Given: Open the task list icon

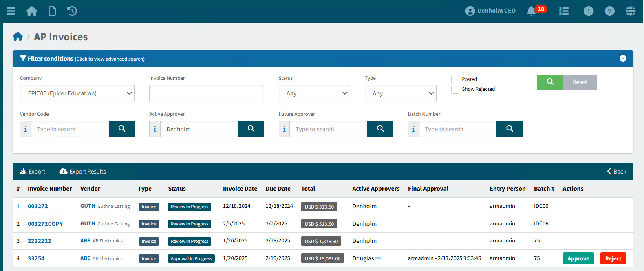Looking at the screenshot, I should [x=564, y=11].
